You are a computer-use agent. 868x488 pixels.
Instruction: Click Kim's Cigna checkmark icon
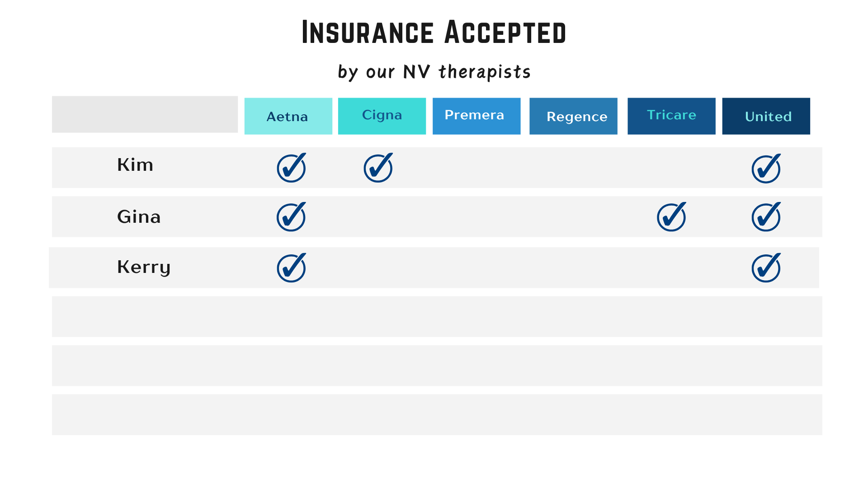[378, 168]
